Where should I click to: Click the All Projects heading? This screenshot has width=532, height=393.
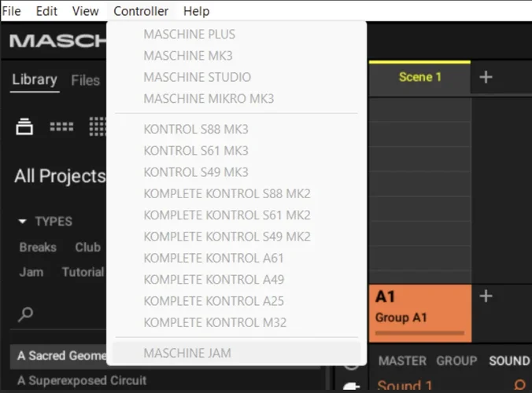click(60, 176)
